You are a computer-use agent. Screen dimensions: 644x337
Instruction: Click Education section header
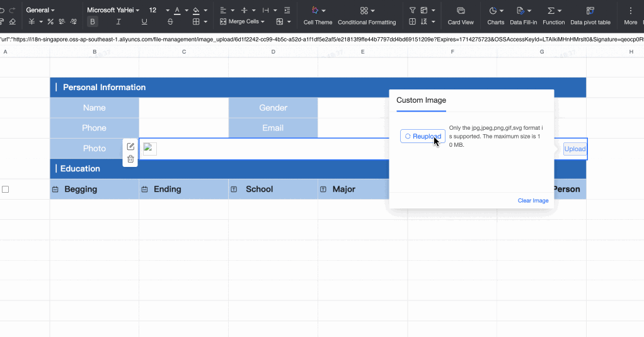318,168
